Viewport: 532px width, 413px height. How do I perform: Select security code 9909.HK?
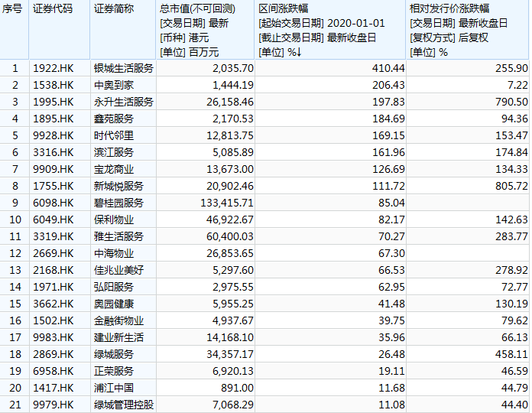point(54,169)
